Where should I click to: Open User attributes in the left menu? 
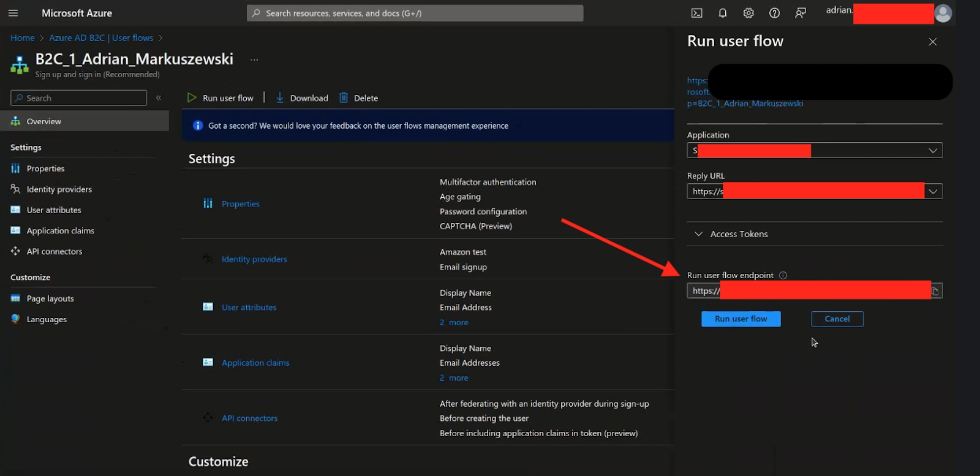(54, 210)
